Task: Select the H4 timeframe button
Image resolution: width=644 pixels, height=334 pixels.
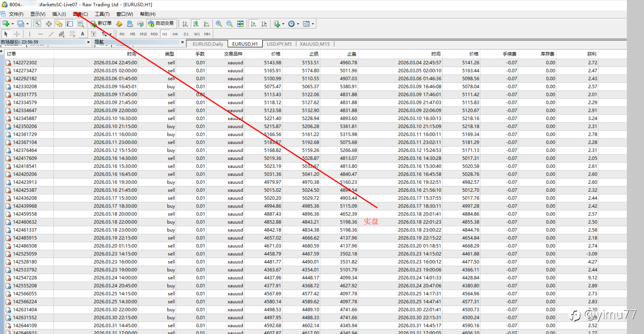Action: pos(175,34)
